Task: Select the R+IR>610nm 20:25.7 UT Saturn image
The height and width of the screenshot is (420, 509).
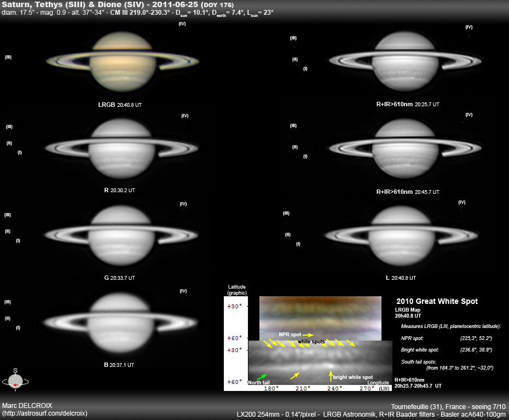Action: tap(405, 61)
